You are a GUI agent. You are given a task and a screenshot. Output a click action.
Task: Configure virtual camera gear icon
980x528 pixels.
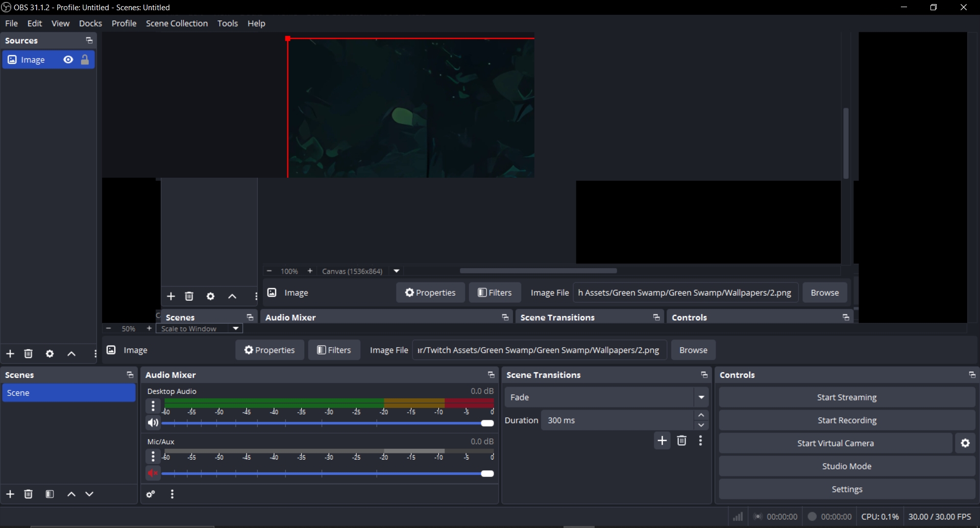point(965,443)
